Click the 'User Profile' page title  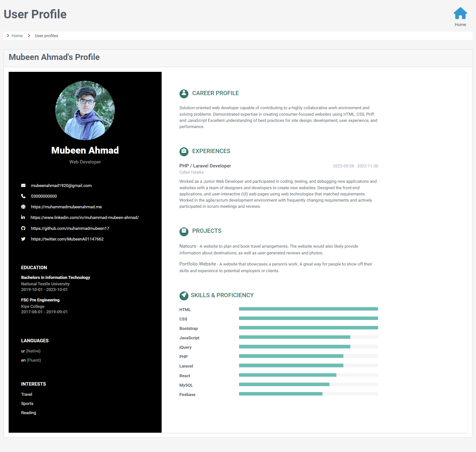[x=35, y=14]
